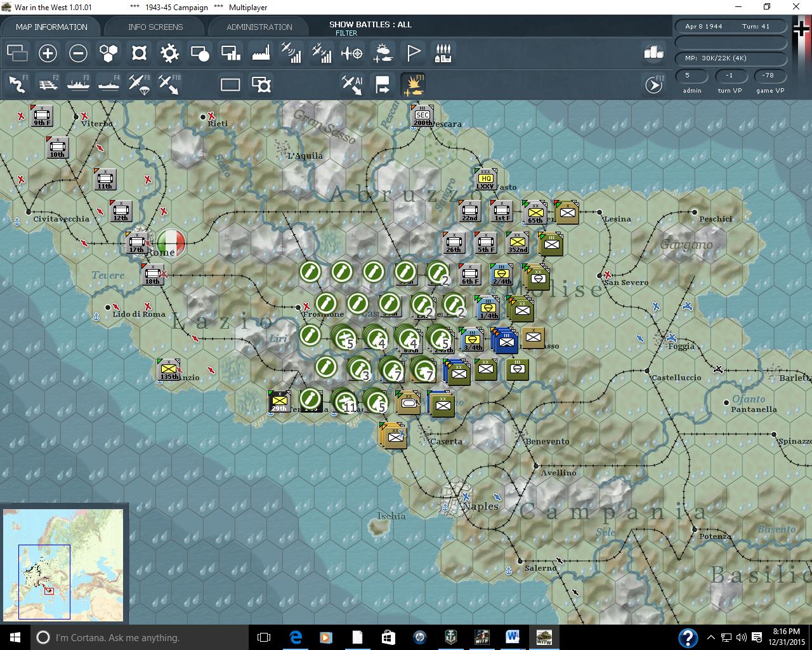Click the pennant flag icon
The image size is (812, 650).
click(x=413, y=53)
